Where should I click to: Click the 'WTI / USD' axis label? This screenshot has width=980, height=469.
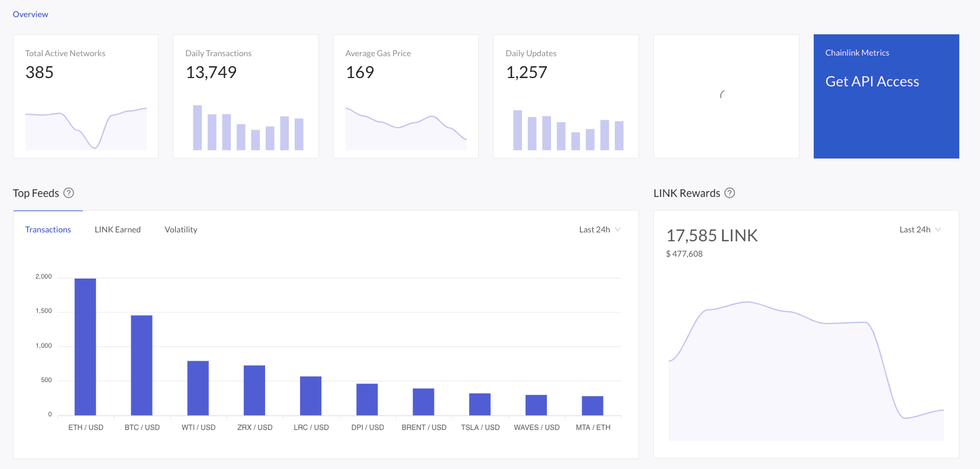point(198,428)
